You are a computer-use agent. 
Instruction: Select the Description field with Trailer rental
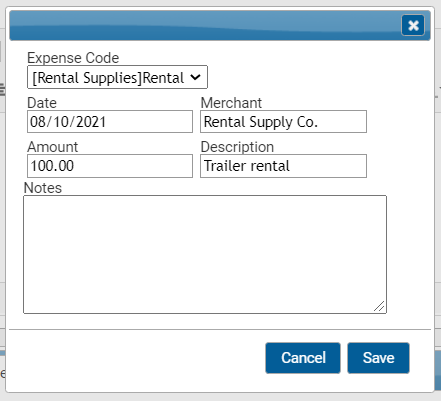283,166
